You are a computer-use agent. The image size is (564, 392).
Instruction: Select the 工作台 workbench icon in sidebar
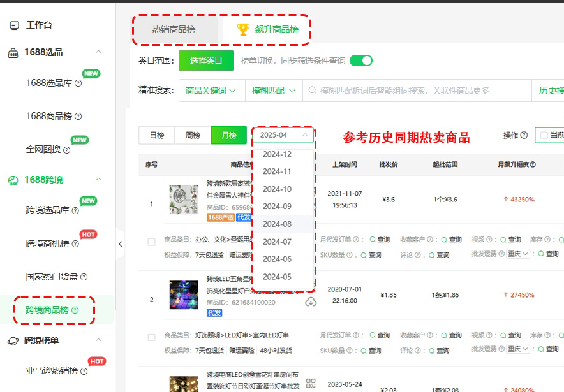click(14, 24)
